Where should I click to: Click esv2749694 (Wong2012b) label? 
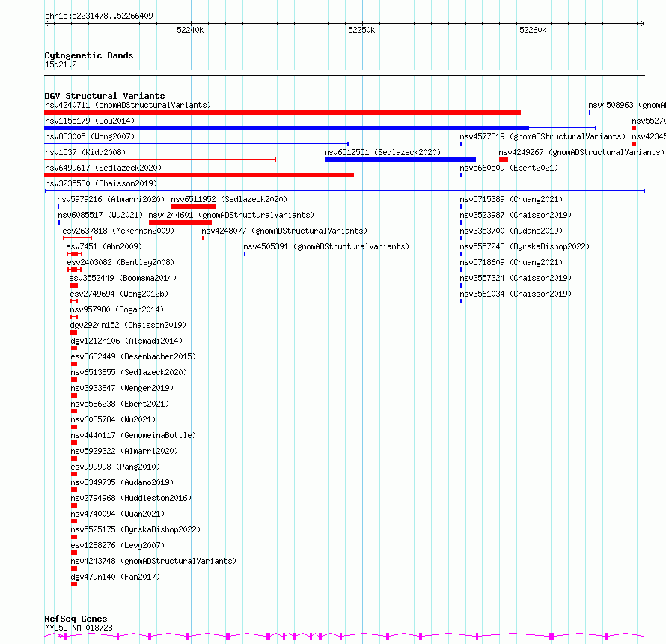click(119, 294)
